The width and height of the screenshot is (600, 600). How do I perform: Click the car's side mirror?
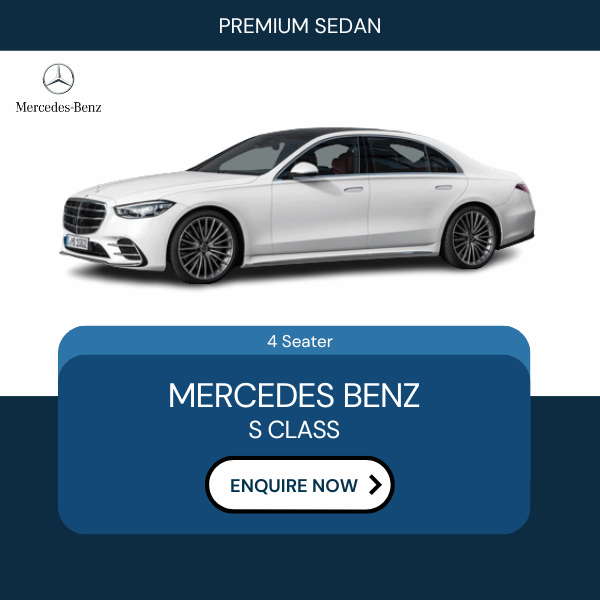coord(302,169)
